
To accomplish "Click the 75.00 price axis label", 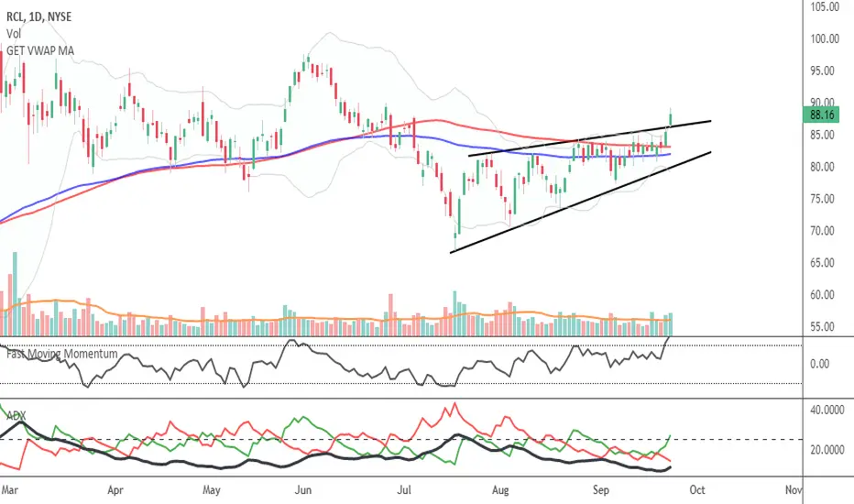I will 822,199.
